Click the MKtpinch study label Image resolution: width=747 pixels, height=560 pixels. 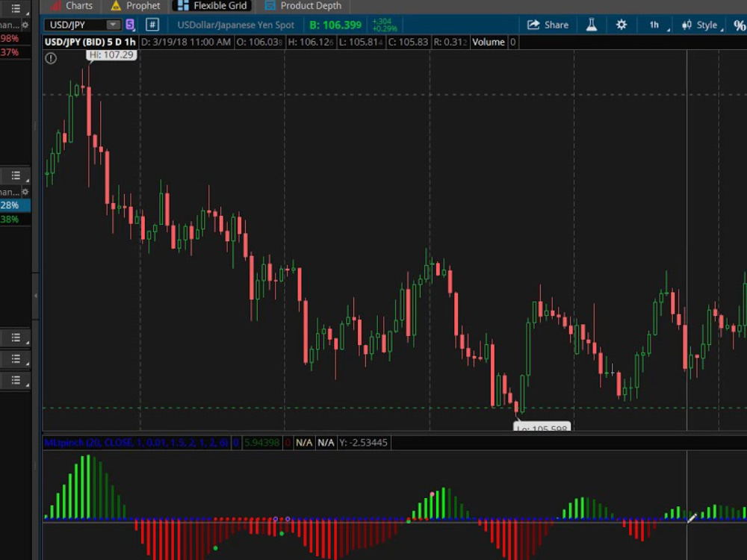pyautogui.click(x=136, y=443)
